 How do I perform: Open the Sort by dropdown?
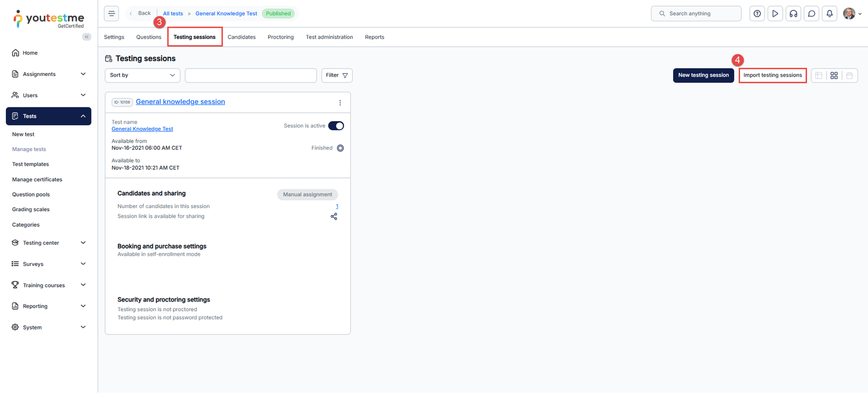(x=143, y=75)
